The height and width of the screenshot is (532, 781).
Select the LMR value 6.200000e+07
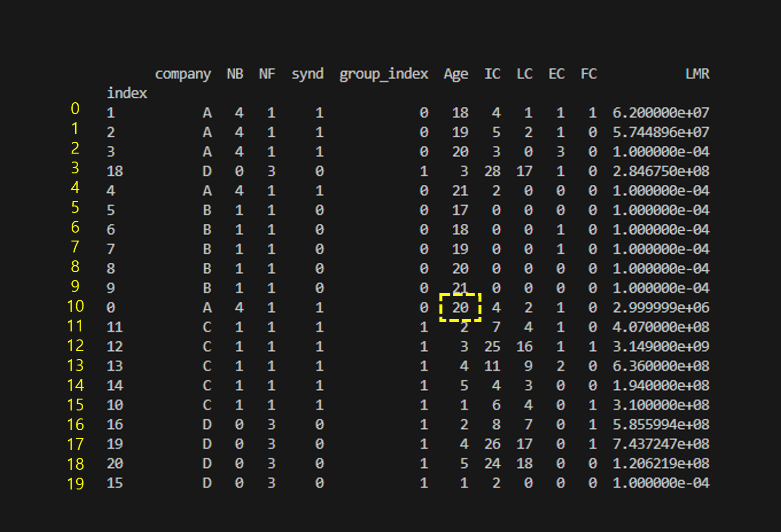661,113
